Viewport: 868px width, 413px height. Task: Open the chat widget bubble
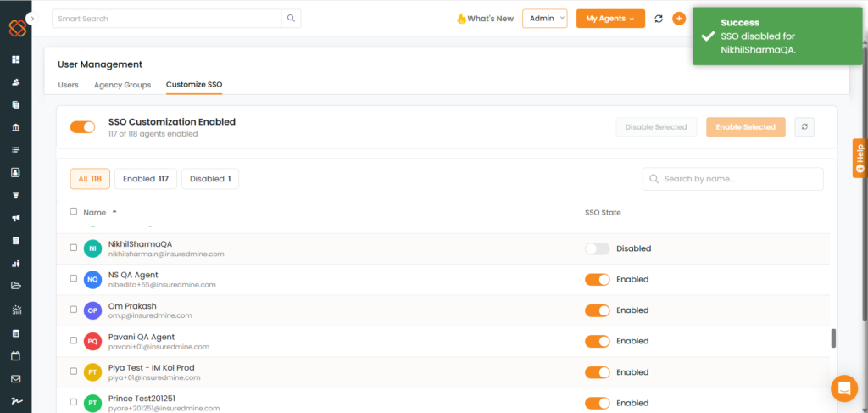pyautogui.click(x=844, y=388)
